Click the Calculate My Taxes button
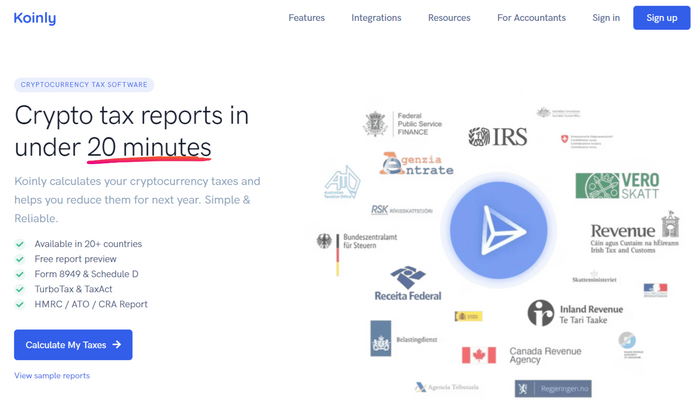 pyautogui.click(x=73, y=345)
